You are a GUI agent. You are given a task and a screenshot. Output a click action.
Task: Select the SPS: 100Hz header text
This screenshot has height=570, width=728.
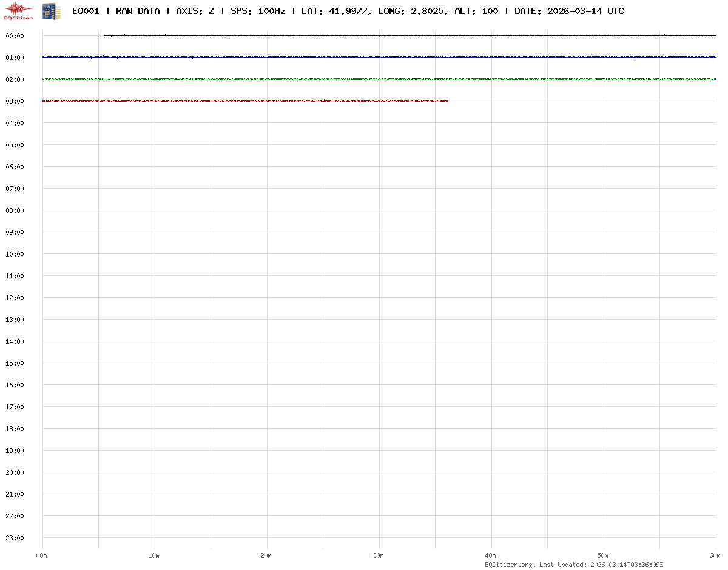(x=257, y=11)
